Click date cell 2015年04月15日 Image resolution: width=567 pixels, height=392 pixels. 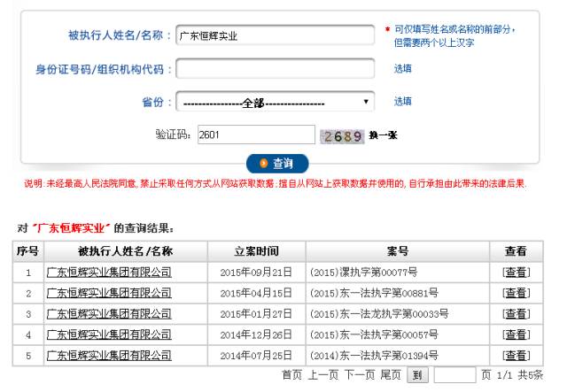click(256, 293)
